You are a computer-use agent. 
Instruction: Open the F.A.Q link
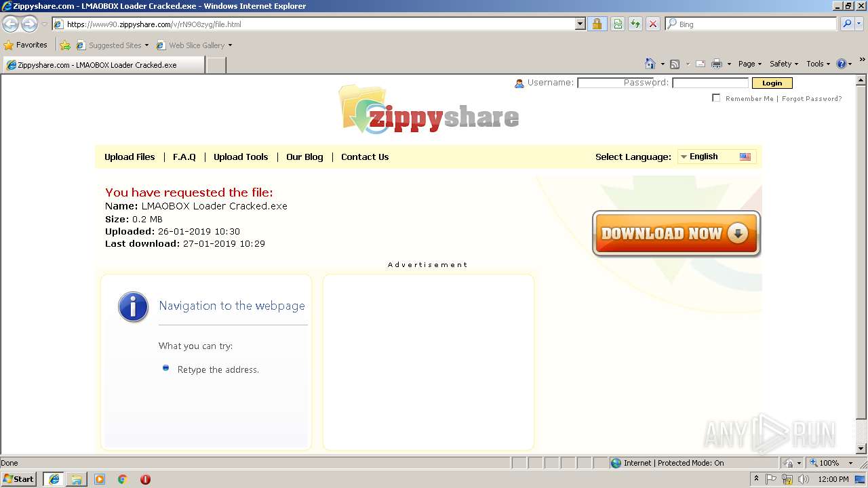(184, 157)
